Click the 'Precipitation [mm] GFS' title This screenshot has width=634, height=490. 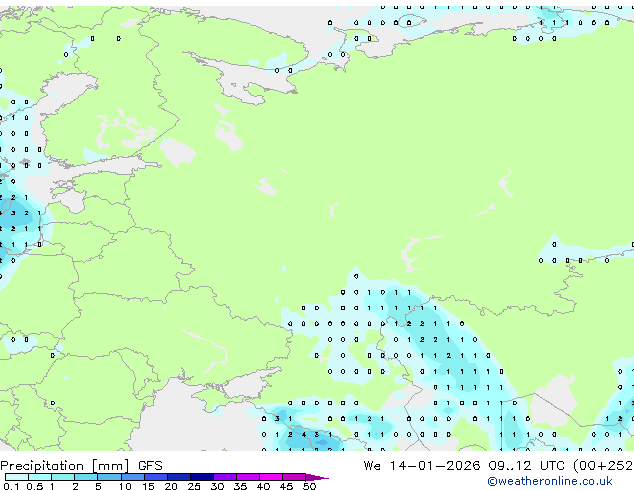[81, 466]
